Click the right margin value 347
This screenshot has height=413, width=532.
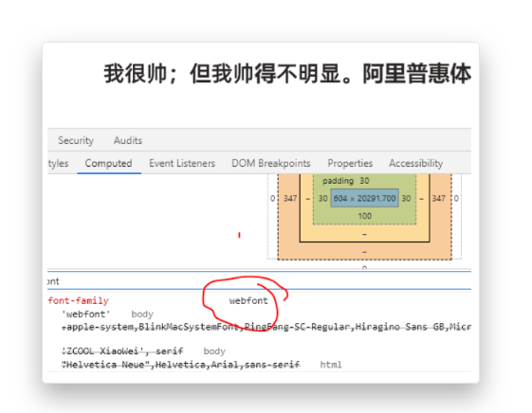(x=439, y=199)
